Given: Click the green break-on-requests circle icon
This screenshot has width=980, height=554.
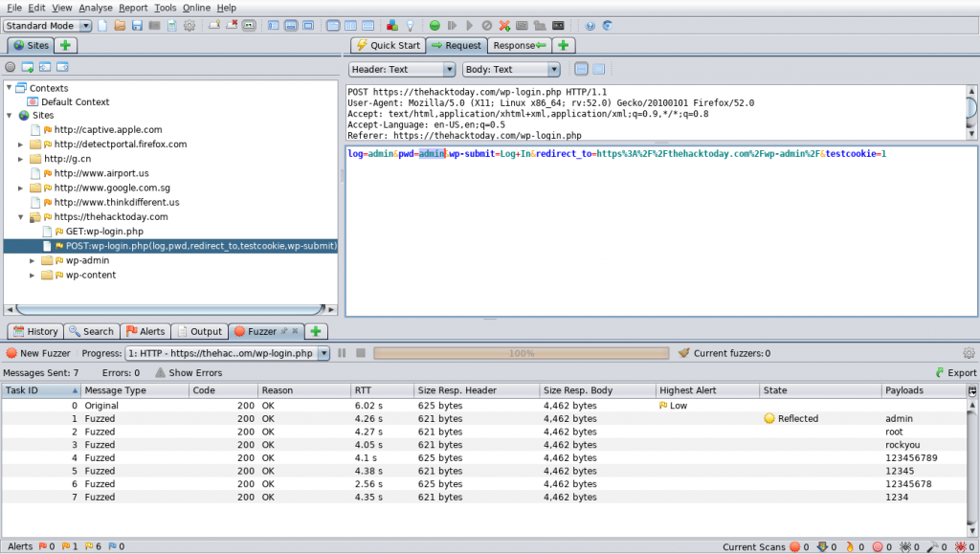Looking at the screenshot, I should (434, 25).
